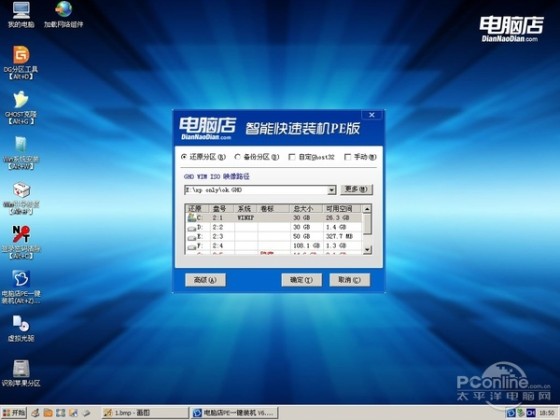Screen dimensions: 560x420
Task: Open the 开始 start menu
Action: pyautogui.click(x=14, y=413)
